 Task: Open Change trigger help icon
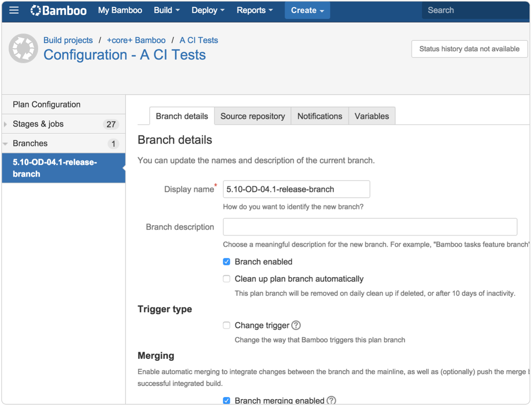pyautogui.click(x=296, y=325)
